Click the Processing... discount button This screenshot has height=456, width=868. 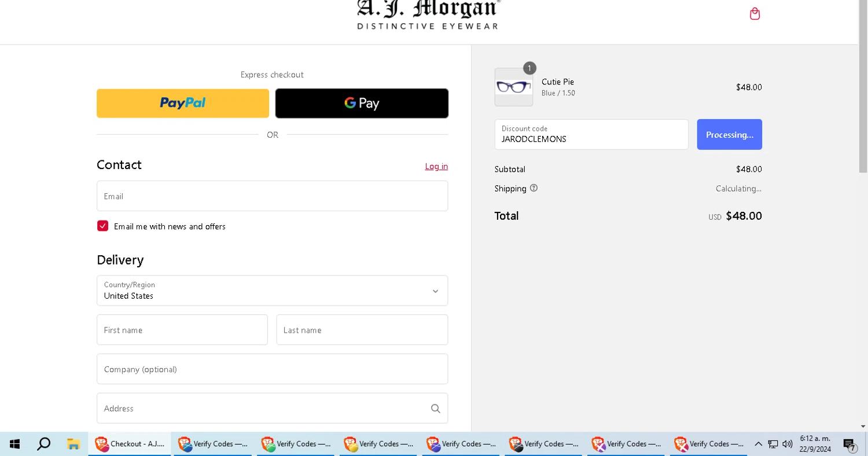(x=729, y=134)
